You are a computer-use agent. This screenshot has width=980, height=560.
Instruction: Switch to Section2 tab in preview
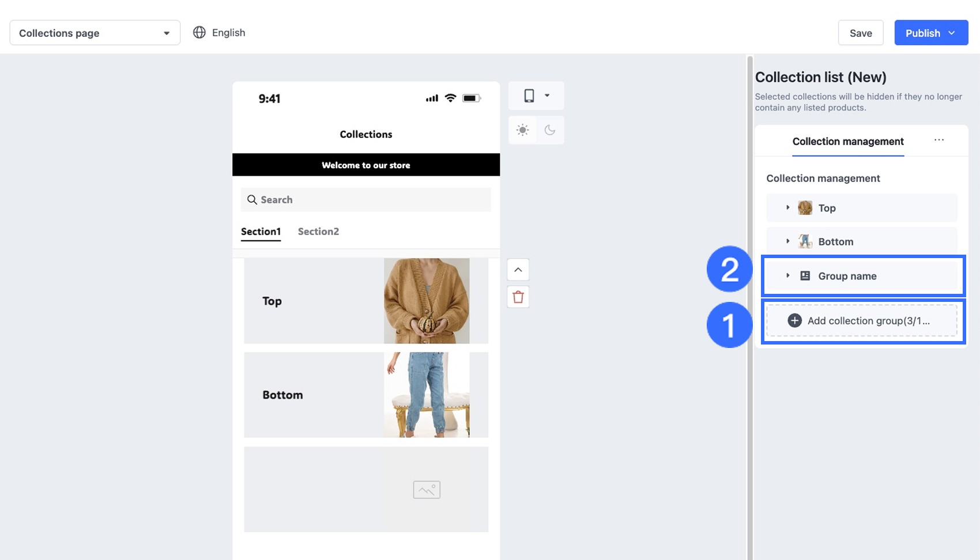tap(318, 232)
